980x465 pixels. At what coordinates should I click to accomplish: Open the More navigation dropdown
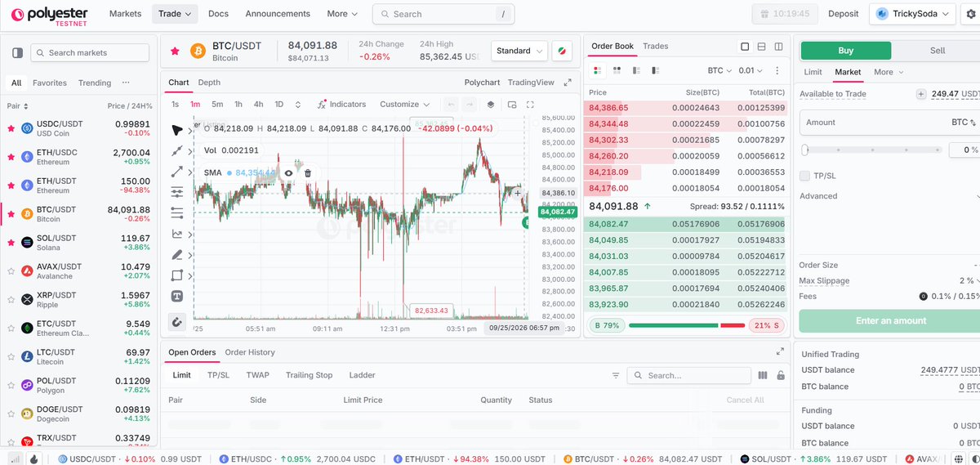click(x=342, y=14)
